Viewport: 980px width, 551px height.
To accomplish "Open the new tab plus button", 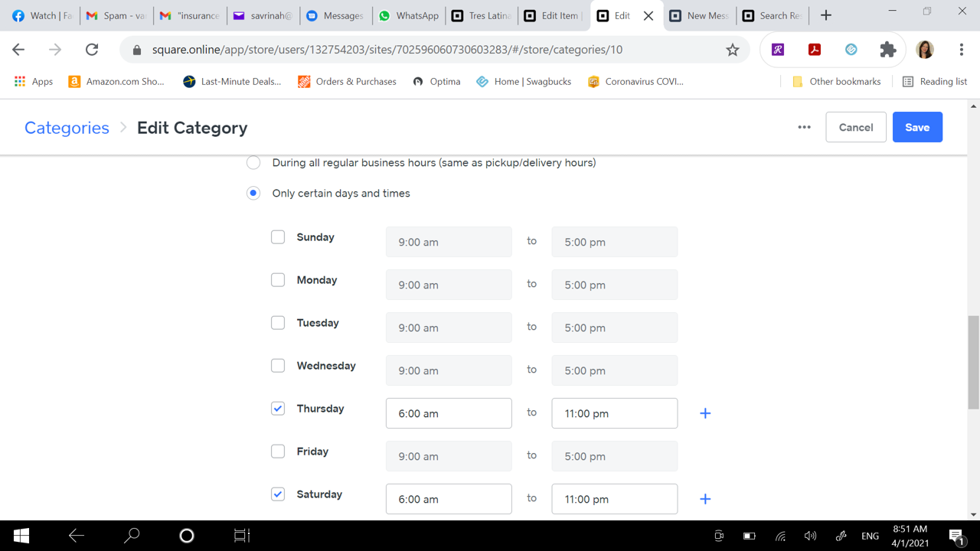I will point(825,15).
